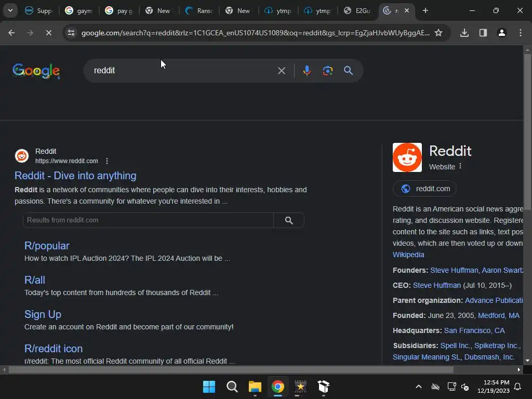This screenshot has width=532, height=399.
Task: Open Windows taskbar search
Action: (x=232, y=387)
